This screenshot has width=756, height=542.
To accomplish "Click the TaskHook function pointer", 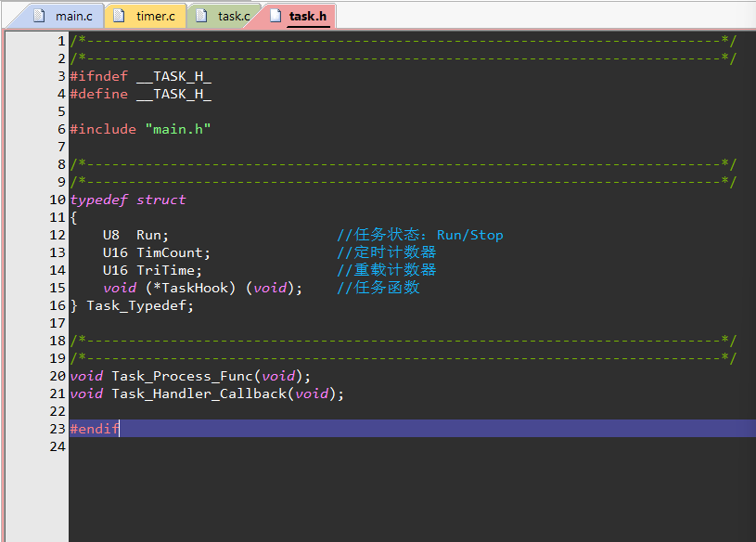I will tap(190, 288).
